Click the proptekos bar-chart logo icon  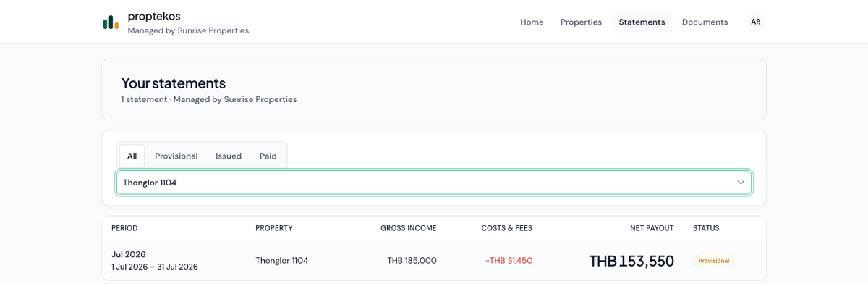click(111, 22)
